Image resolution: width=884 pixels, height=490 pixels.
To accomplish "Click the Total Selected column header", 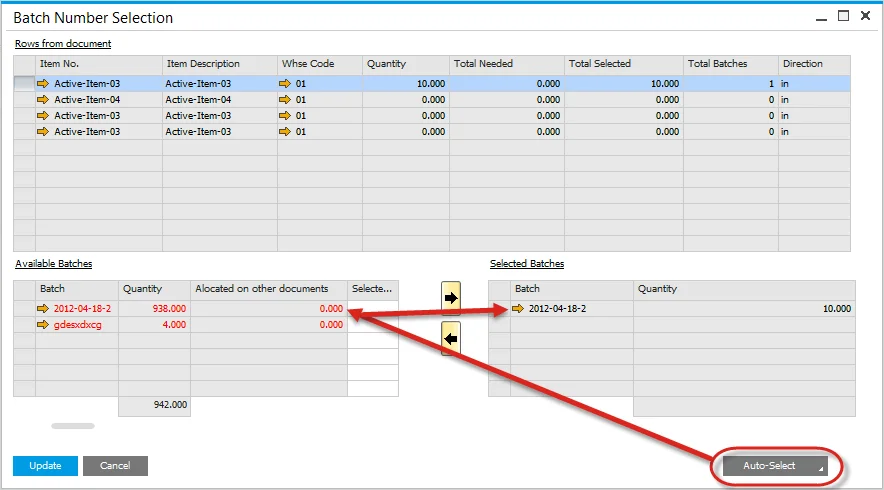I will coord(623,64).
